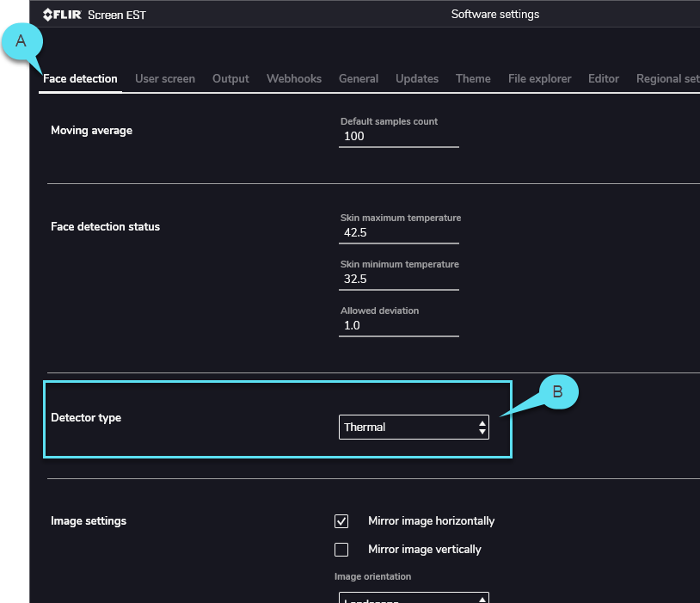Screen dimensions: 700x603
Task: Open the Regional settings tab
Action: click(667, 78)
